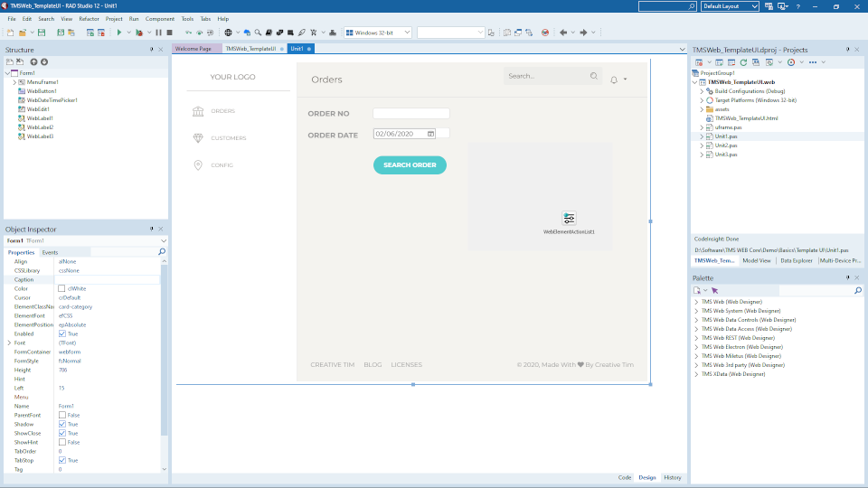Click the ORDER NO input field

click(411, 114)
